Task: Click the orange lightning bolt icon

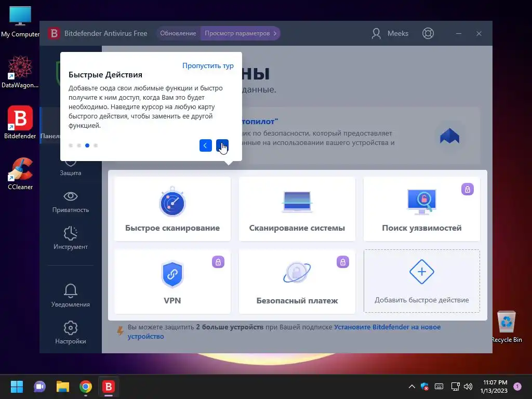Action: click(x=120, y=330)
